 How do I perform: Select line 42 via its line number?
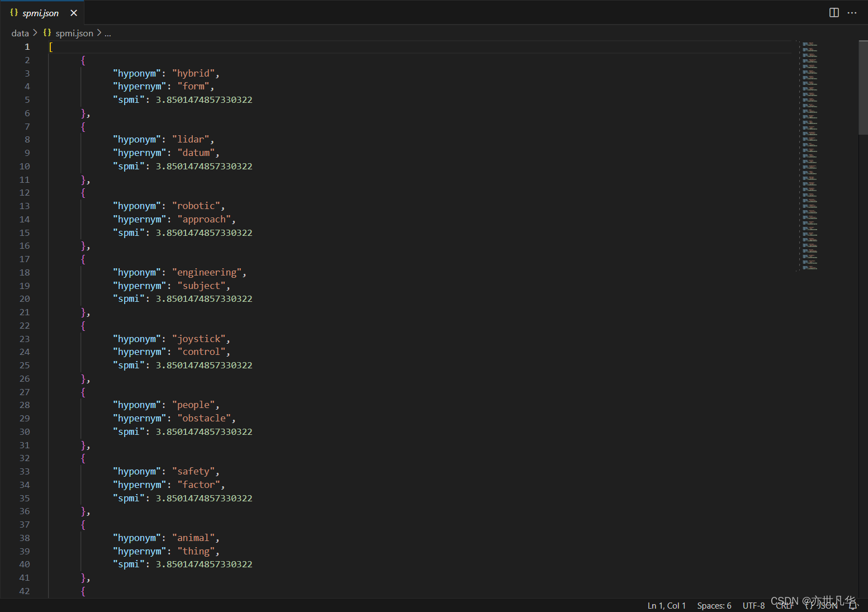pos(25,591)
